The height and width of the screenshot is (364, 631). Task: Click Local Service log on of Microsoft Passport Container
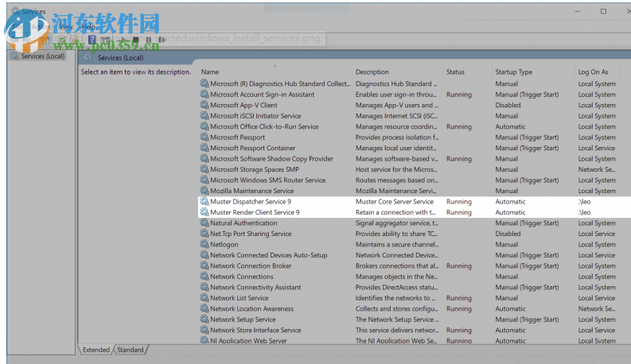click(597, 148)
